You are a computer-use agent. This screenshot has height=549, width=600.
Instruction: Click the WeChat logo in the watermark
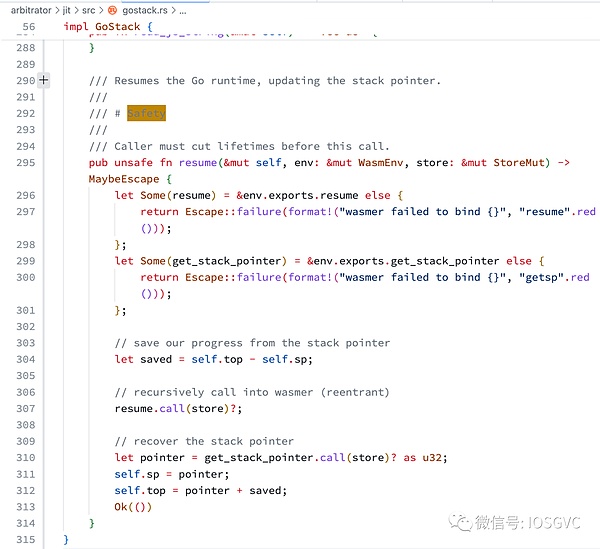pyautogui.click(x=460, y=523)
